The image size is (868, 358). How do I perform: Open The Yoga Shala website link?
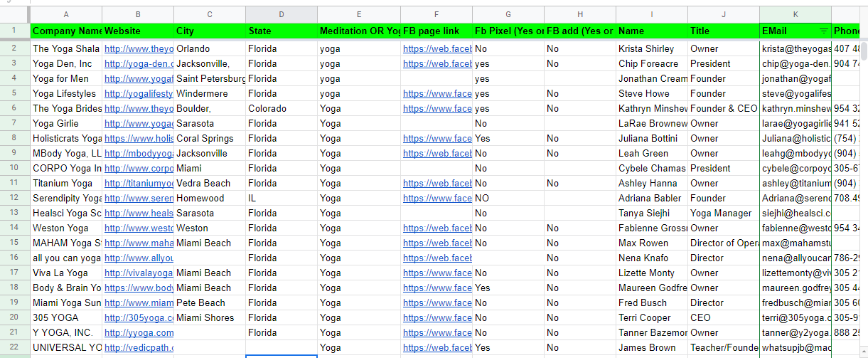(139, 49)
